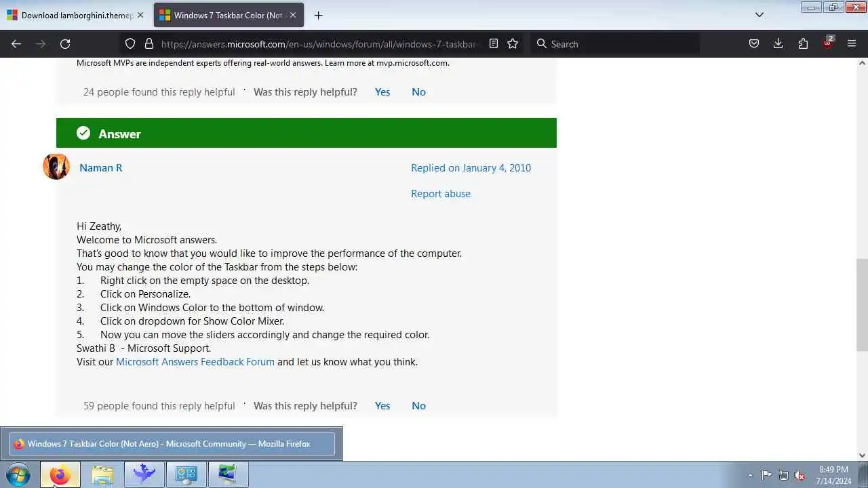Screen dimensions: 868x488
Task: Close the Windows 7 Taskbar Color tab
Action: pyautogui.click(x=293, y=15)
